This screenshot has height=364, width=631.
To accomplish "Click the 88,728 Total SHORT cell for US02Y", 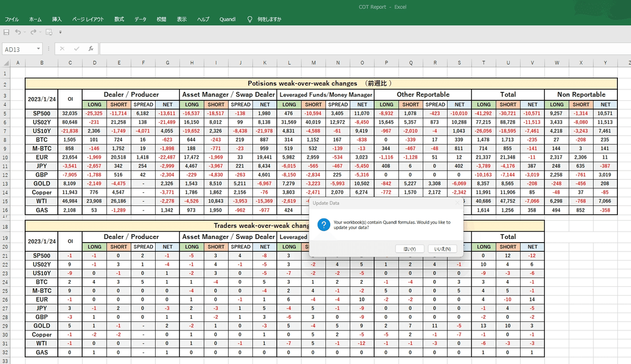I will point(508,122).
